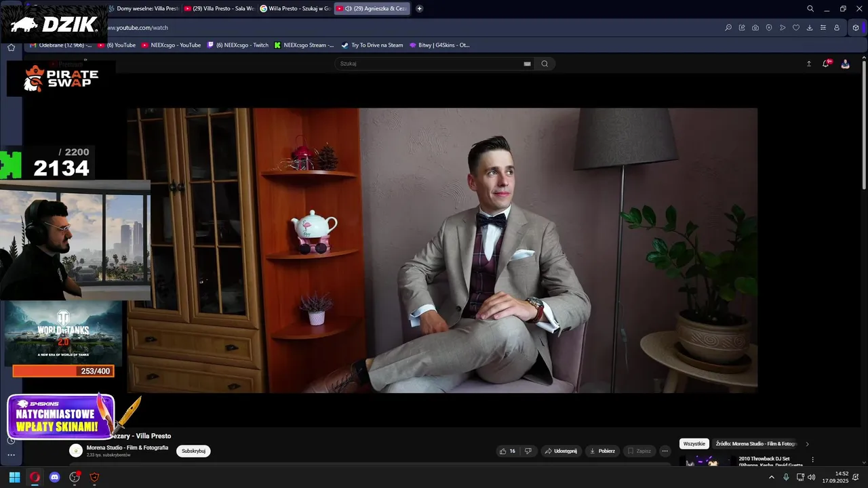Screen dimensions: 868x488
Task: Open the edit/notes icon in Opera toolbar
Action: [742, 28]
